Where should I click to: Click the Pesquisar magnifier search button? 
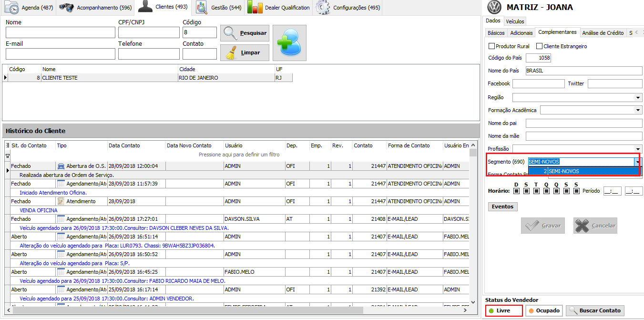[x=245, y=33]
